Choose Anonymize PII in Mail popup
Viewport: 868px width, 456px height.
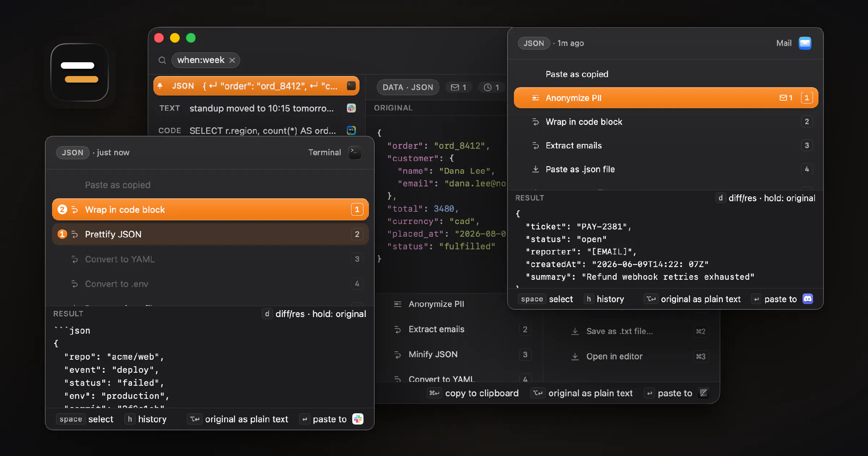tap(666, 98)
